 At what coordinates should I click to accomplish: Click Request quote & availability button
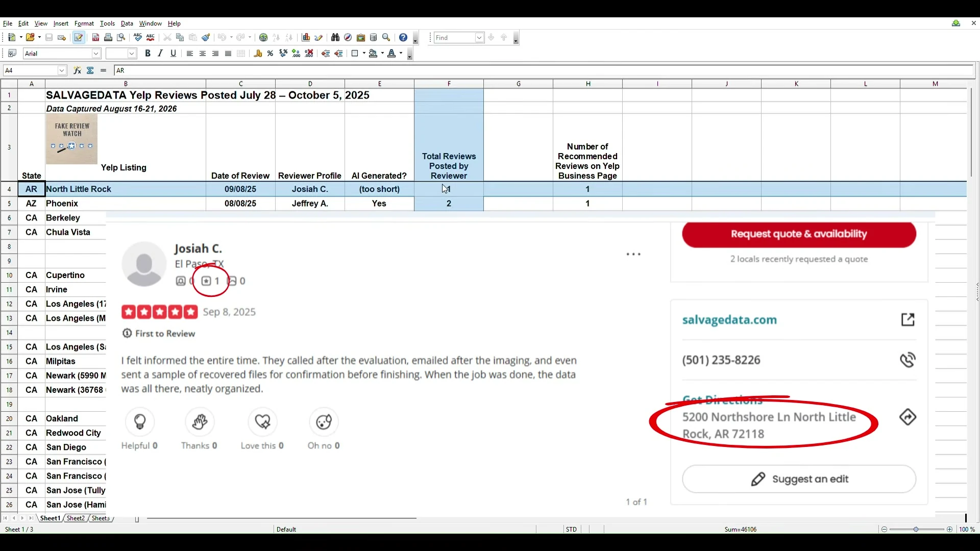click(799, 234)
